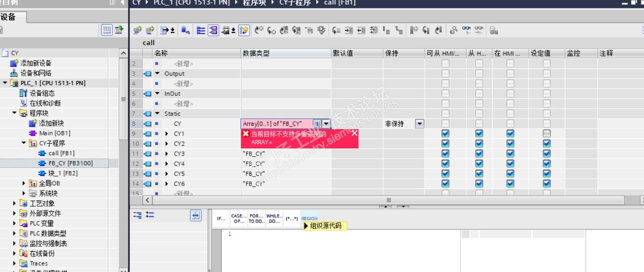
Task: Open the data type dropdown arrow for CY
Action: (x=326, y=124)
